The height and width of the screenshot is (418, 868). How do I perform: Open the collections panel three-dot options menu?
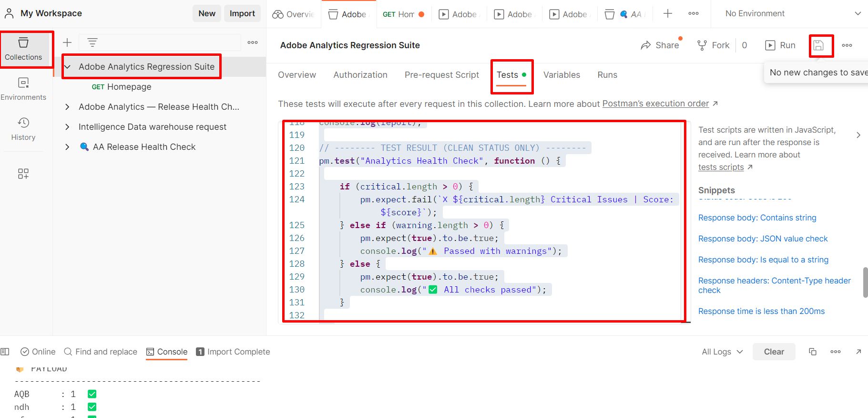click(253, 42)
